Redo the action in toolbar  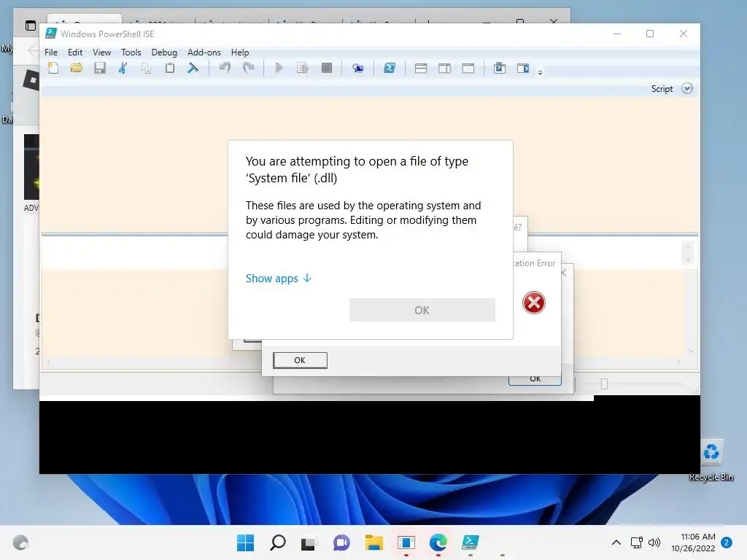coord(248,68)
